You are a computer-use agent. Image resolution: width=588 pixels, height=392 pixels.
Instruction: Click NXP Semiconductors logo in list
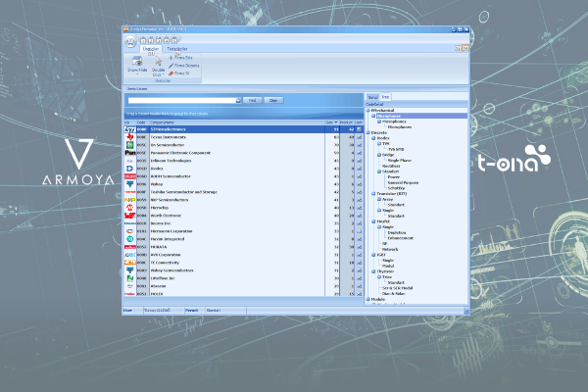point(129,200)
